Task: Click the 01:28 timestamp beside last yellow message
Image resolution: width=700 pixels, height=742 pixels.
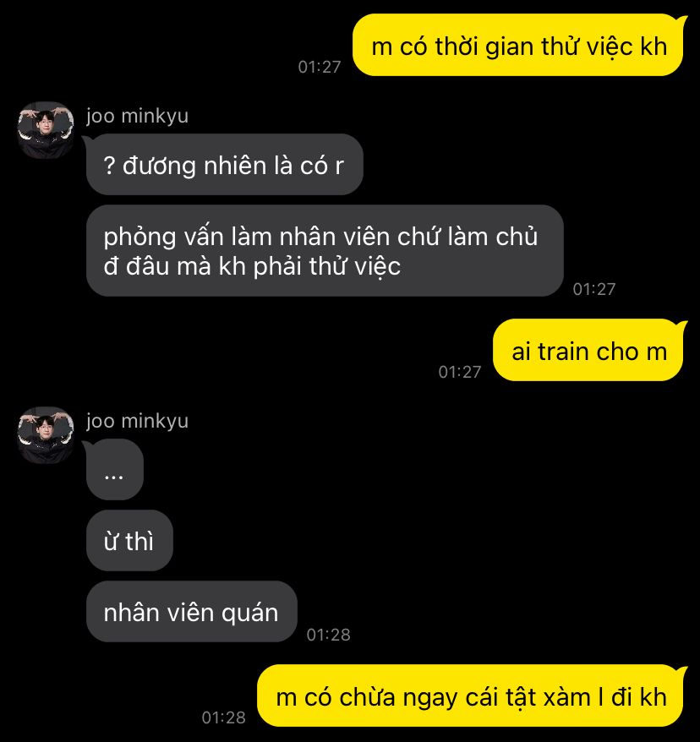Action: click(224, 717)
